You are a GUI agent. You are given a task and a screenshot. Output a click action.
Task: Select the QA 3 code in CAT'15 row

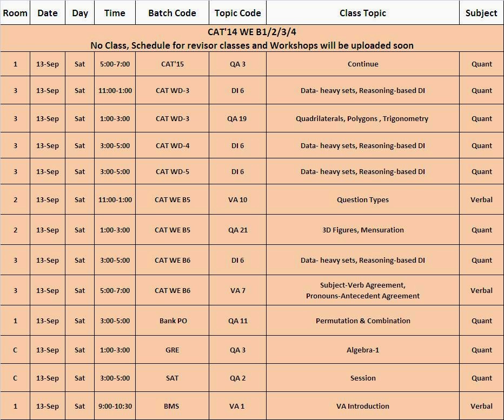[237, 64]
